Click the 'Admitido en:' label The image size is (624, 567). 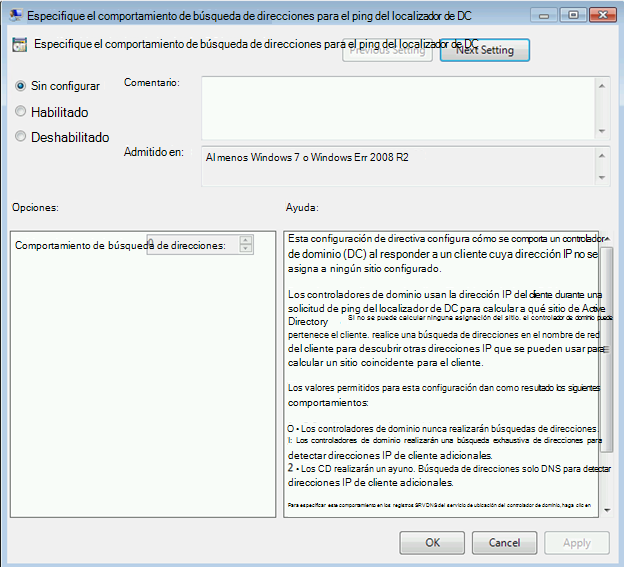(x=154, y=152)
